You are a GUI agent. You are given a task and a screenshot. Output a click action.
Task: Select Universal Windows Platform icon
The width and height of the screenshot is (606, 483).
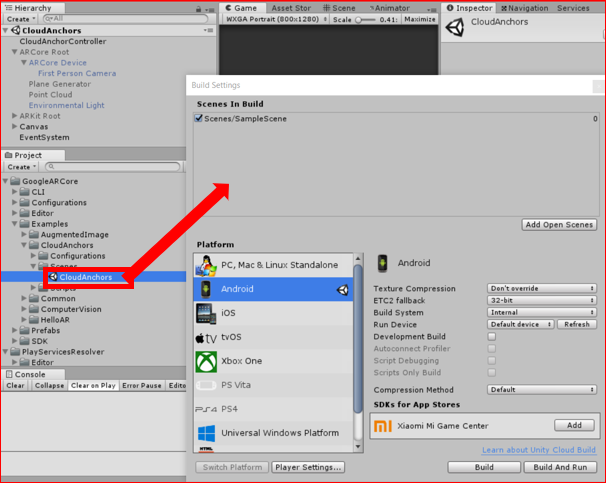[206, 433]
